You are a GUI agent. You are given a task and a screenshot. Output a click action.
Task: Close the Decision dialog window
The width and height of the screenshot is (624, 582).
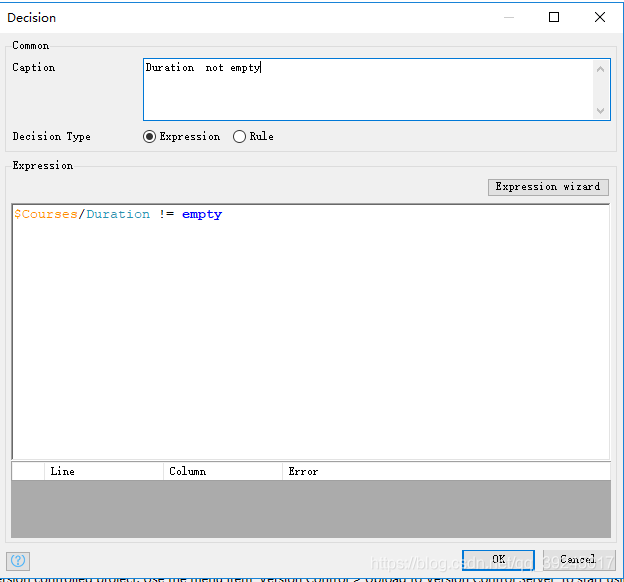tap(600, 17)
